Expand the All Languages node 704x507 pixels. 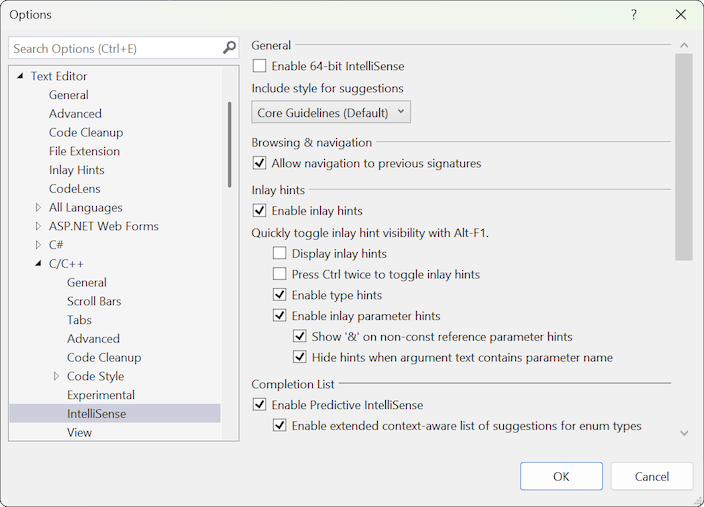click(x=39, y=208)
